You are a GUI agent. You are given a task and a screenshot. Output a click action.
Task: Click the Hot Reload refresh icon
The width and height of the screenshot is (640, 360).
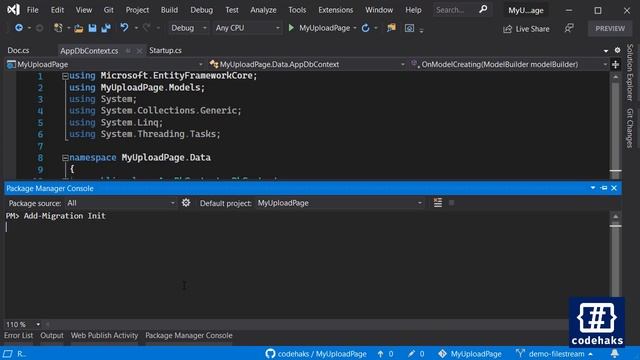point(365,28)
